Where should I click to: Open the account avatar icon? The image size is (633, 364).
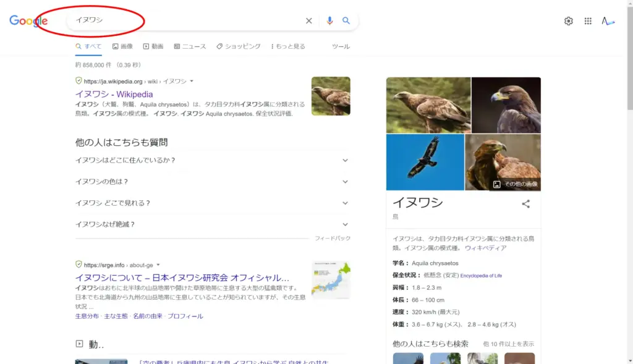coord(608,21)
